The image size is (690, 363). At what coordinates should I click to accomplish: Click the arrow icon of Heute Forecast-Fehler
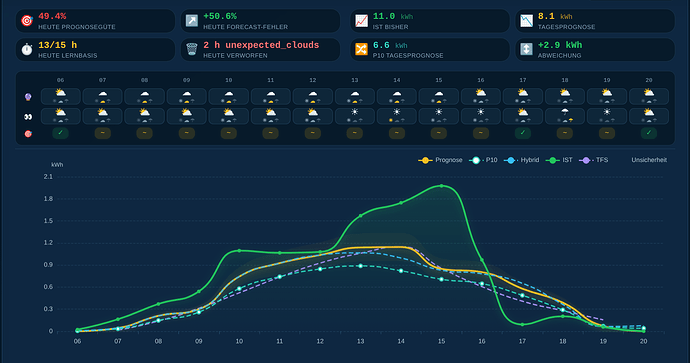(192, 21)
